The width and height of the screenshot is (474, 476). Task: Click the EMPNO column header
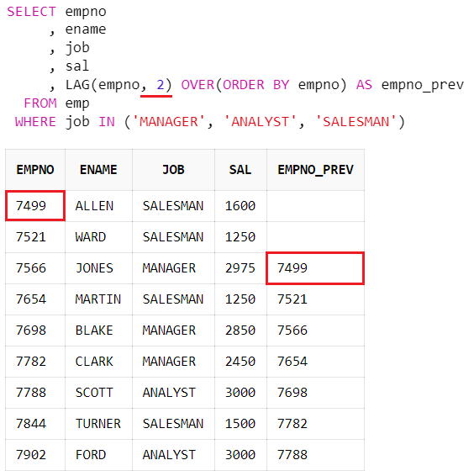tap(35, 170)
